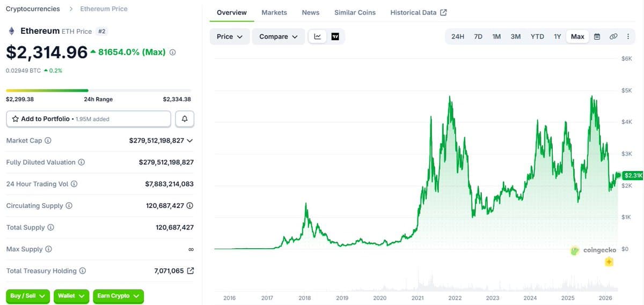Click the 1.95M added text
The image size is (644, 305).
pos(92,119)
